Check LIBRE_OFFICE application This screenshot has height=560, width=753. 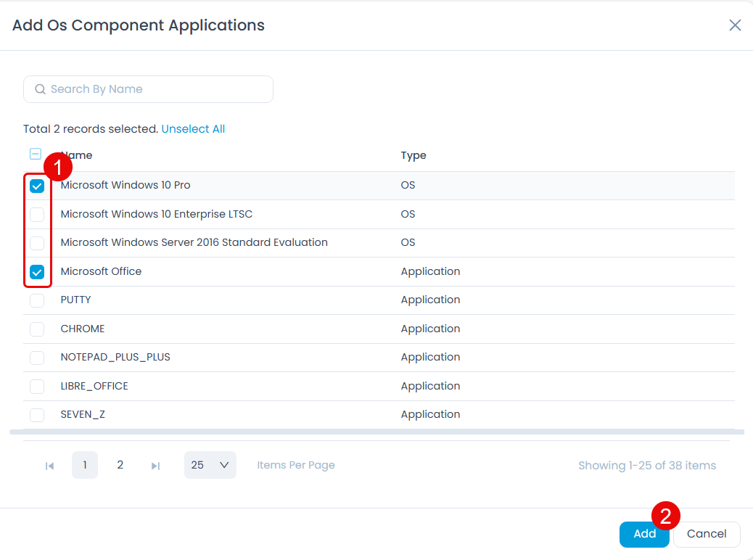(36, 386)
